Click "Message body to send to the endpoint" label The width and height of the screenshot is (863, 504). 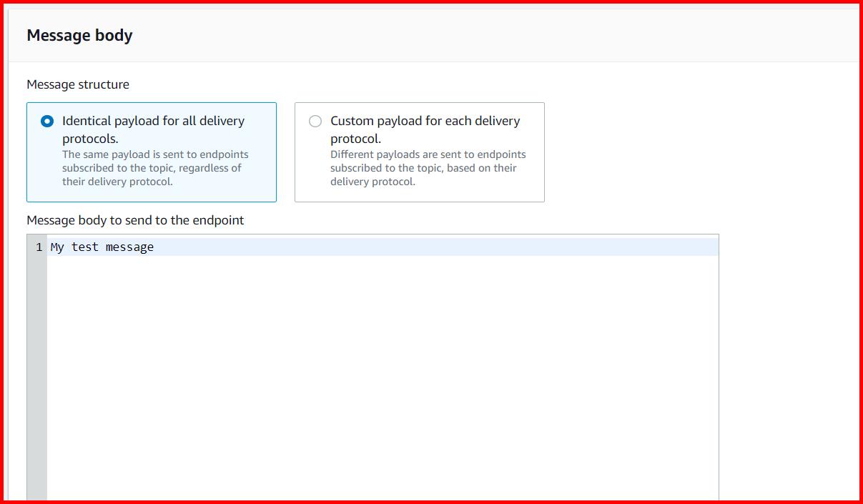click(x=135, y=220)
